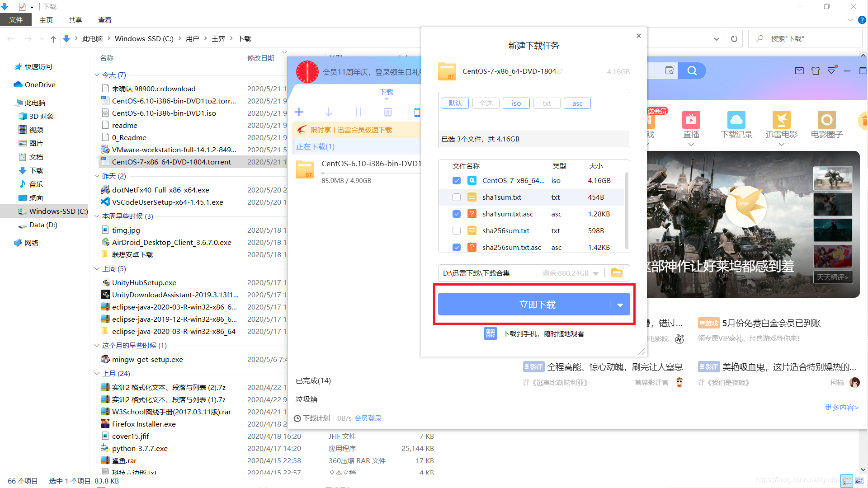Select OneDrive in the navigation pane

34,84
